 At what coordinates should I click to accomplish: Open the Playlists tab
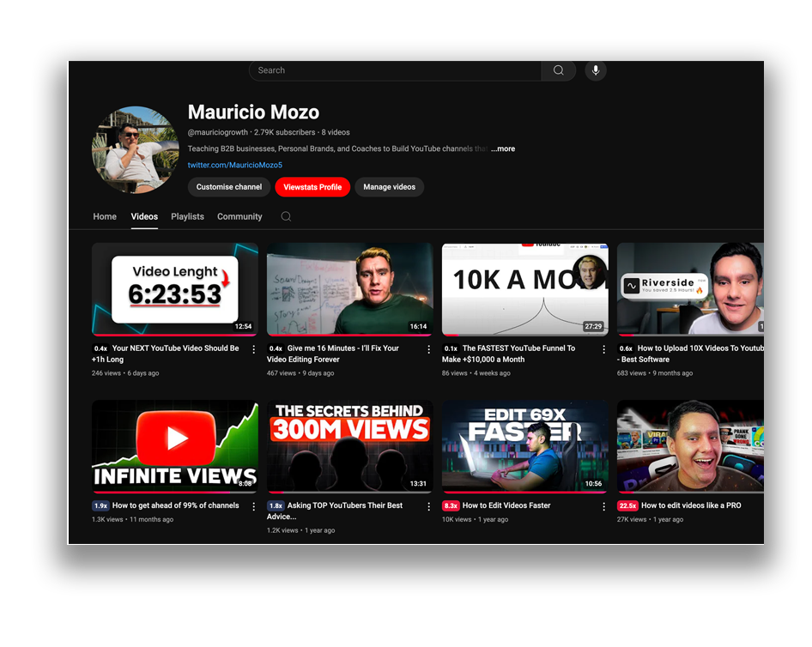pos(187,216)
